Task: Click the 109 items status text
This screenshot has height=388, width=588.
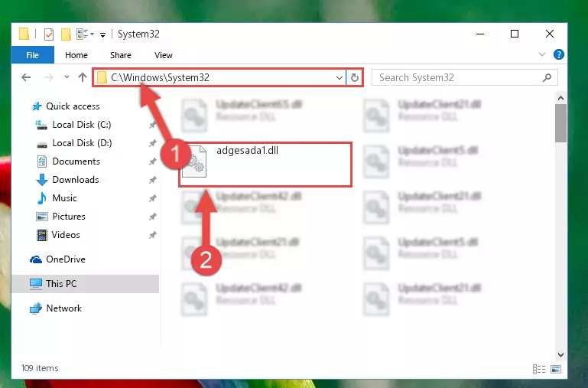Action: tap(40, 368)
